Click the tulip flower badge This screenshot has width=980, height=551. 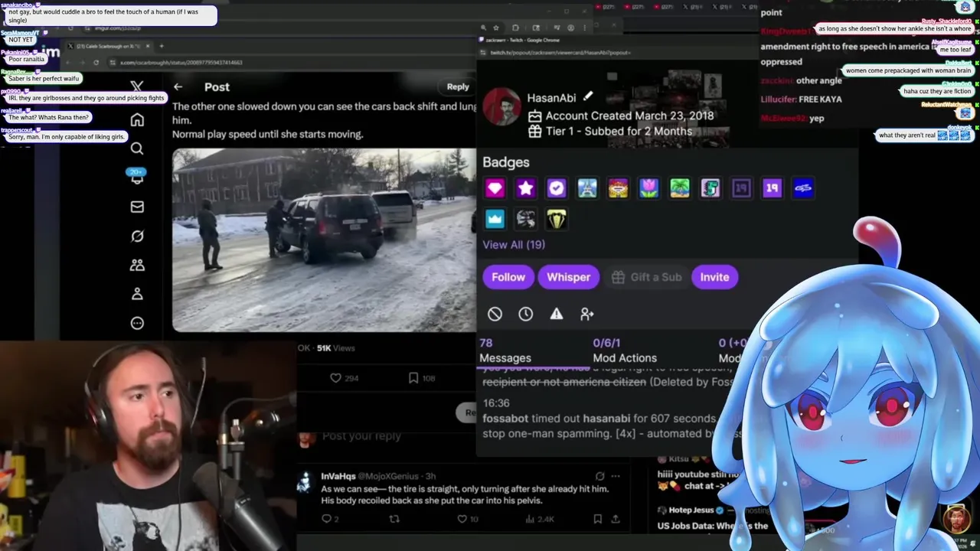pyautogui.click(x=648, y=188)
